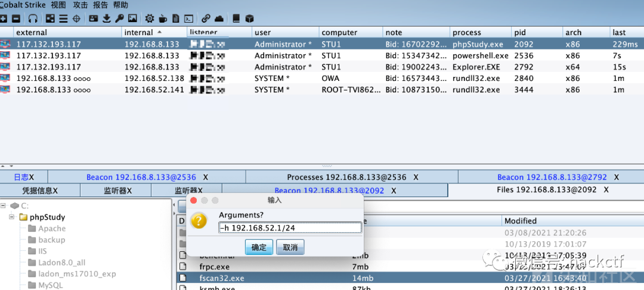The width and height of the screenshot is (644, 290).
Task: Focus the Arguments text field
Action: pos(290,227)
